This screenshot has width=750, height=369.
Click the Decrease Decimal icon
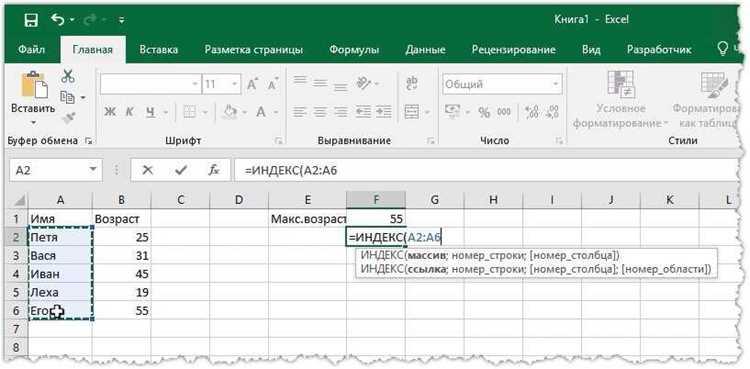[552, 112]
